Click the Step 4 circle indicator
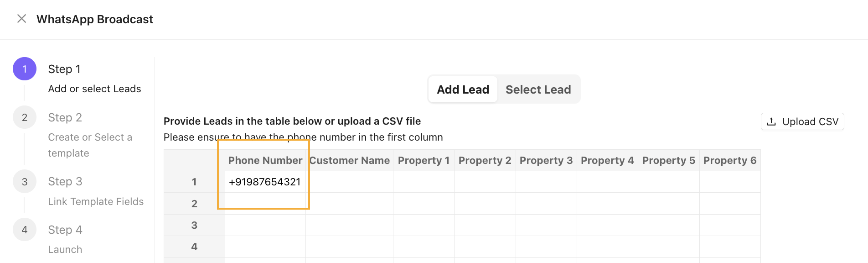 [25, 230]
